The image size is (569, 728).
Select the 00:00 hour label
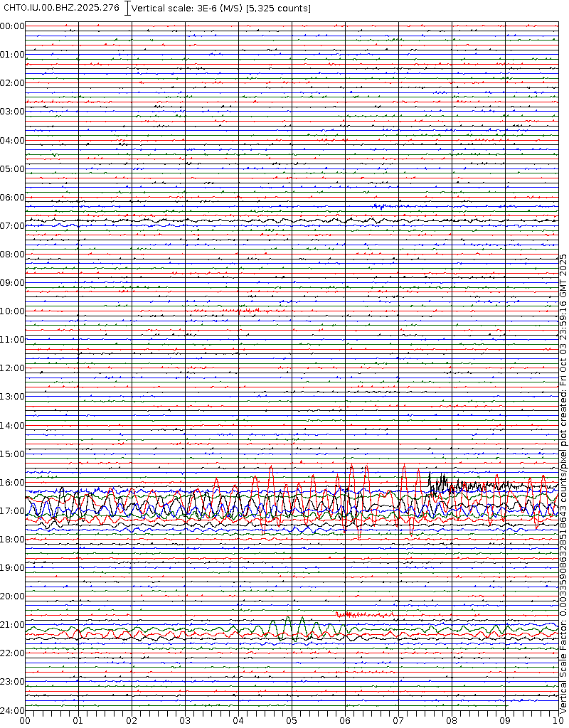pyautogui.click(x=13, y=26)
